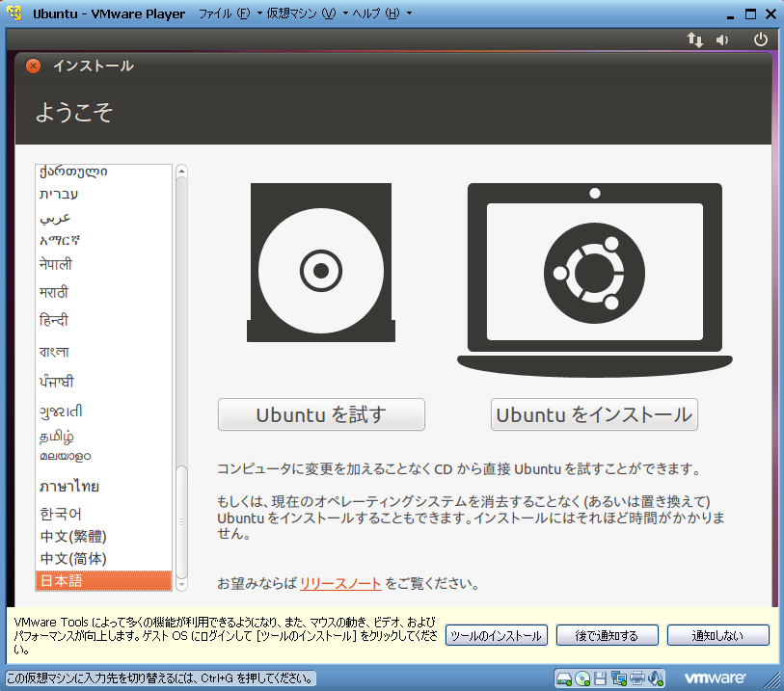
Task: Open the ヘルプ(H) menu
Action: (382, 13)
